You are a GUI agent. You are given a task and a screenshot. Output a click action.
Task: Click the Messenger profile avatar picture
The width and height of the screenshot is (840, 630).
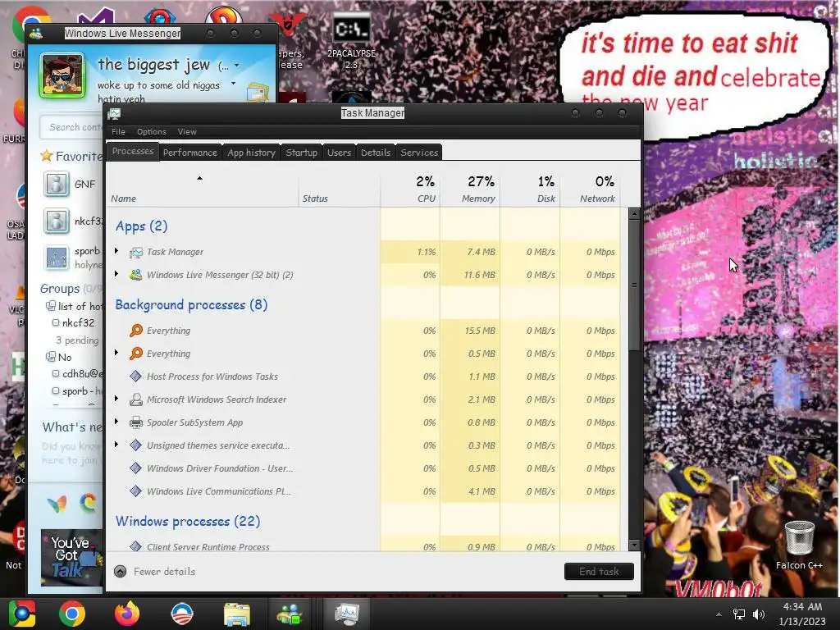pyautogui.click(x=62, y=75)
